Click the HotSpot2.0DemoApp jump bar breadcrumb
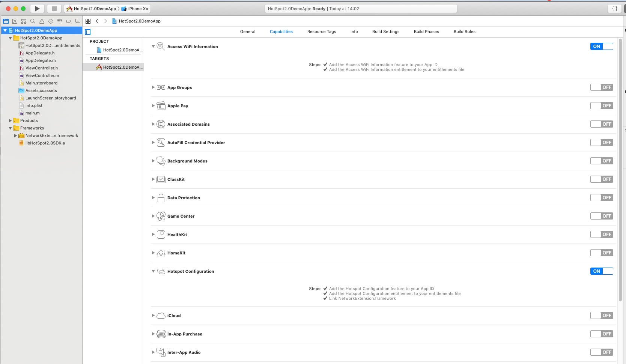The width and height of the screenshot is (626, 364). [136, 21]
